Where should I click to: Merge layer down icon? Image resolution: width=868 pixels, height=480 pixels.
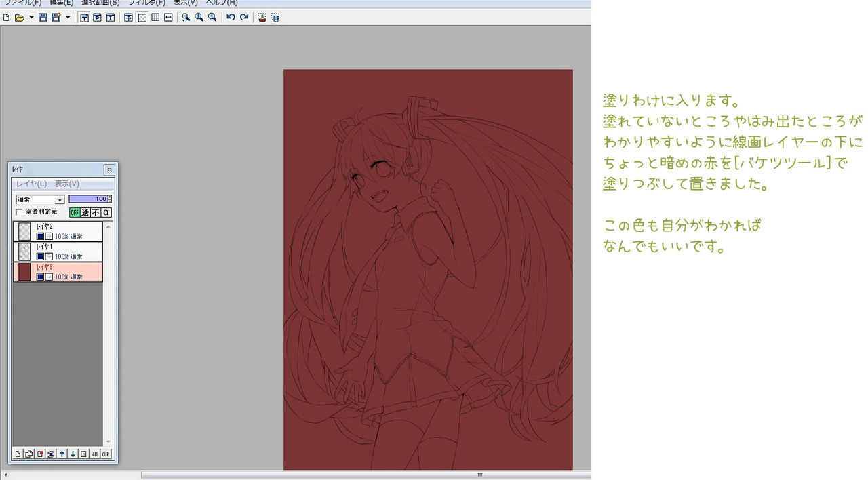(x=51, y=454)
